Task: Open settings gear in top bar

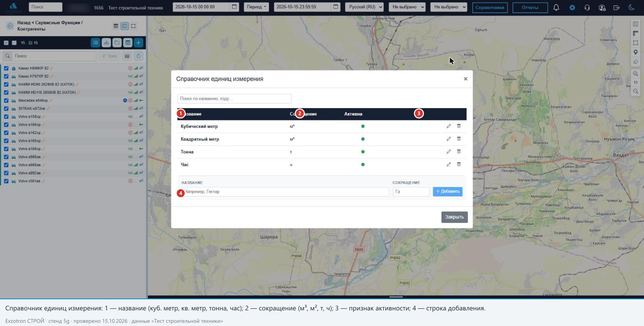Action: (x=572, y=7)
